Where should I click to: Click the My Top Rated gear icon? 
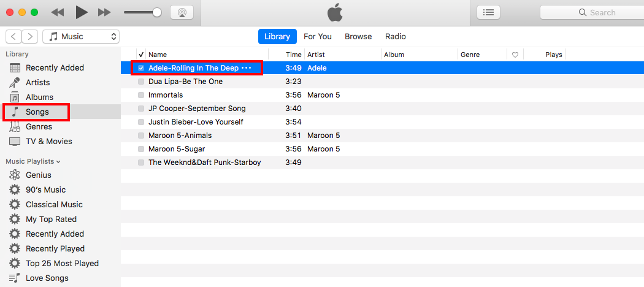(x=15, y=220)
